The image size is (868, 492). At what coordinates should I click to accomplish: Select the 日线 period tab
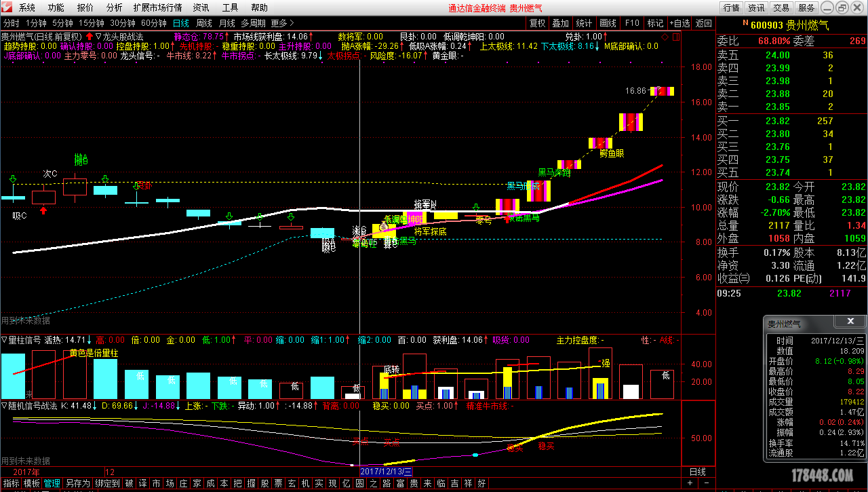point(181,23)
